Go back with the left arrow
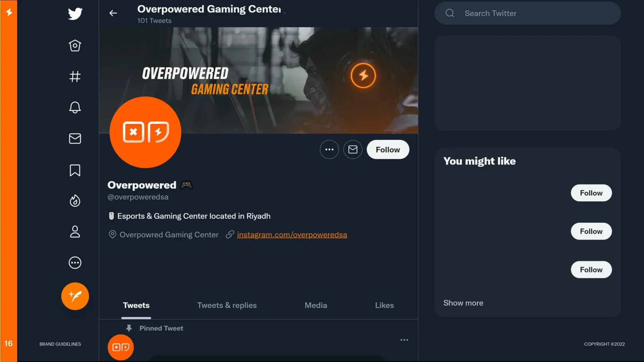The image size is (644, 362). tap(113, 13)
